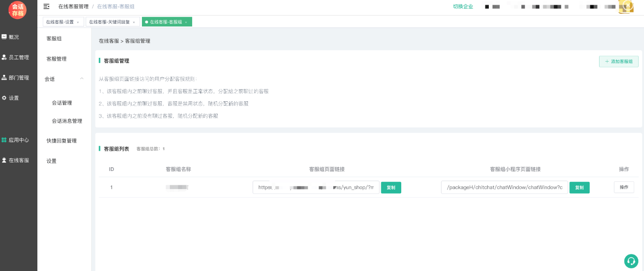Image resolution: width=644 pixels, height=271 pixels.
Task: Copy the 客服组小程序页面链接 path
Action: (579, 188)
